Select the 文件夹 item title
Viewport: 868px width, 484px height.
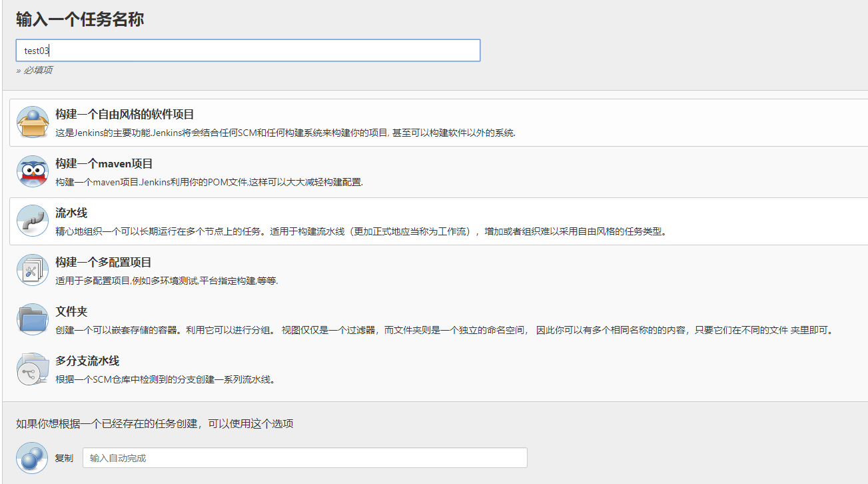tap(71, 312)
